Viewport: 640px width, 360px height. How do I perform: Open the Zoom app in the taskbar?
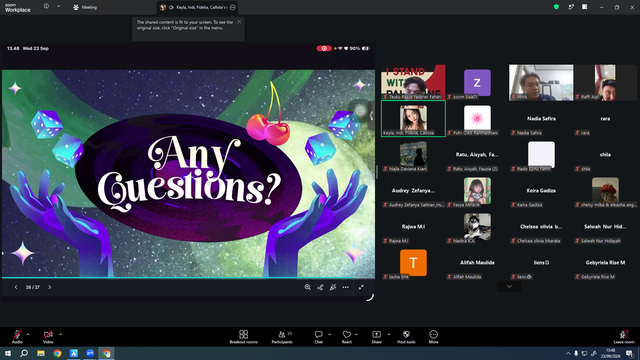(x=90, y=353)
